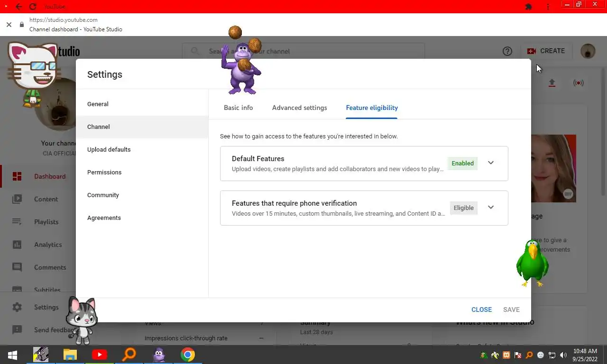Image resolution: width=607 pixels, height=364 pixels.
Task: Click the go live broadcast icon
Action: (578, 83)
